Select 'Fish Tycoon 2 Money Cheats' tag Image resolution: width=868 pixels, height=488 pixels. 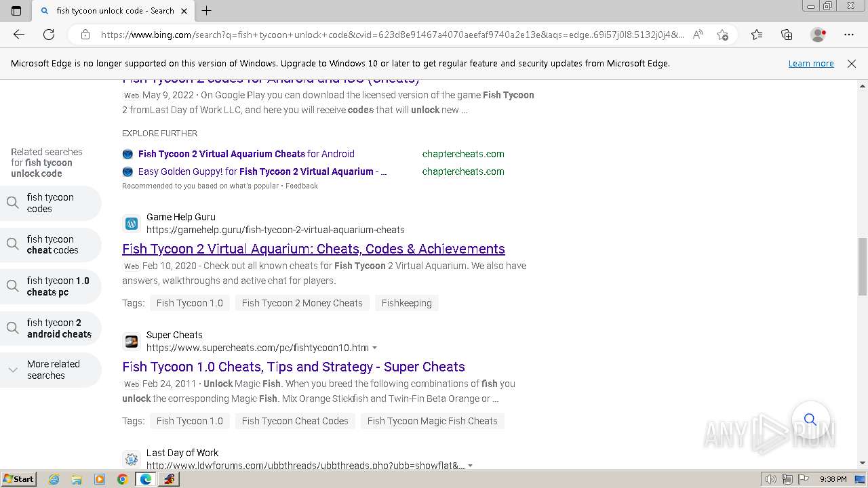coord(302,303)
